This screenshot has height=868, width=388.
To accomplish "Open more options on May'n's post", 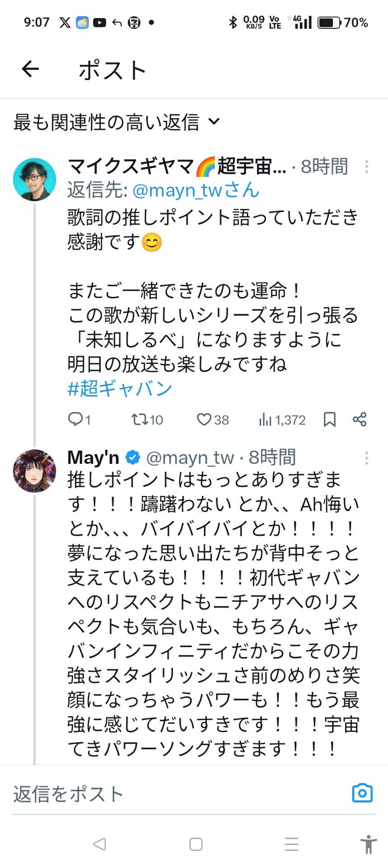I will (366, 458).
